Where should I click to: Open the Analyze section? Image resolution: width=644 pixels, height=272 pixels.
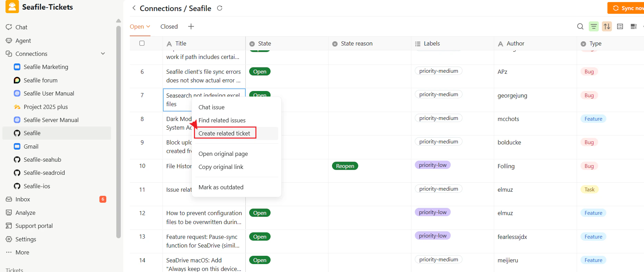25,213
